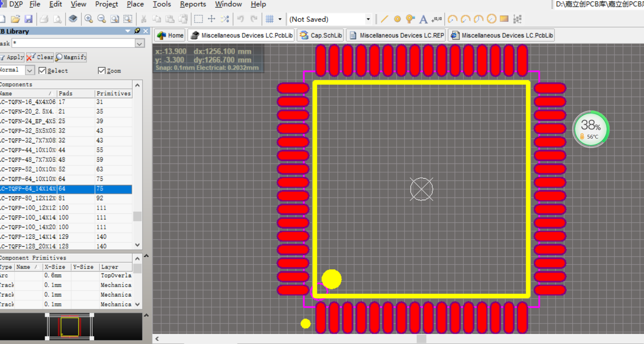Image resolution: width=644 pixels, height=344 pixels.
Task: Sort components by the Pads column header
Action: point(75,93)
